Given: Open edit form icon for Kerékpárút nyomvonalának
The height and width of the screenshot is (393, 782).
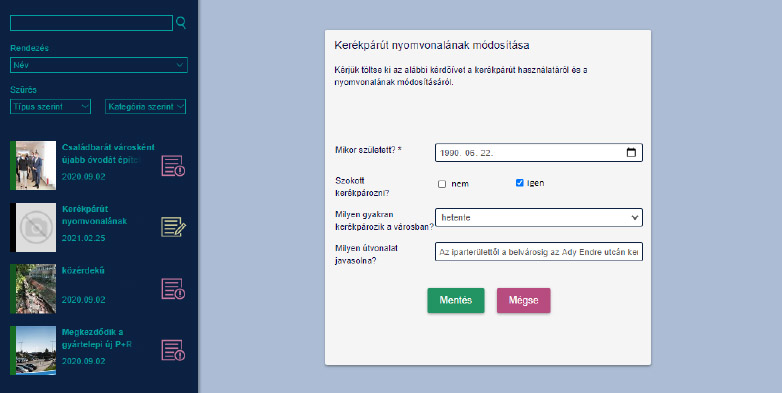Looking at the screenshot, I should [x=173, y=227].
